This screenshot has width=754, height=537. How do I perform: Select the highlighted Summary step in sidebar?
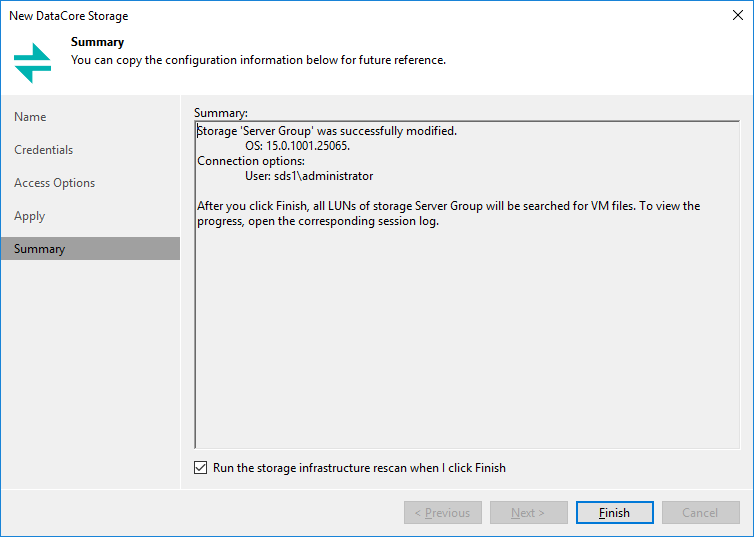point(90,249)
